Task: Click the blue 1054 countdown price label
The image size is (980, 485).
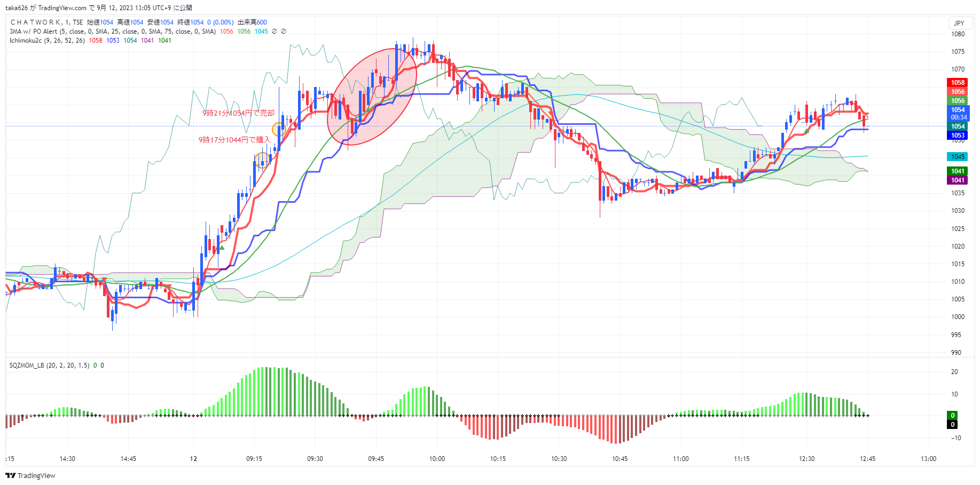Action: tap(958, 114)
